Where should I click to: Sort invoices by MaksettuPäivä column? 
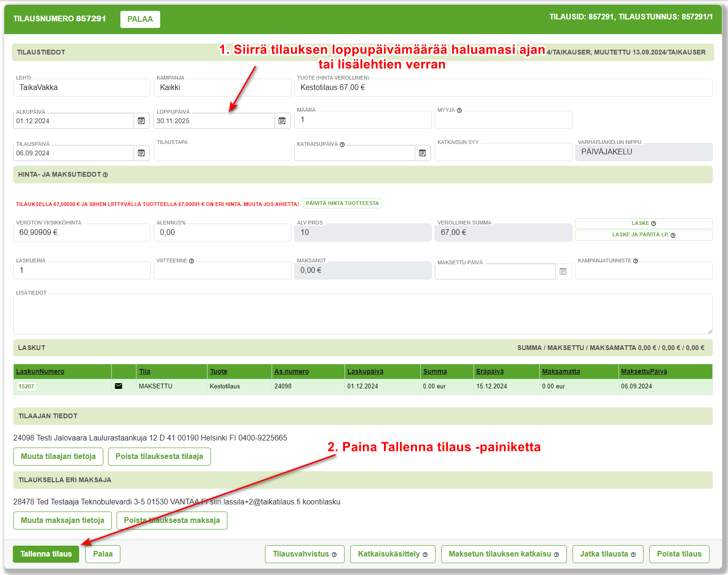[x=644, y=371]
